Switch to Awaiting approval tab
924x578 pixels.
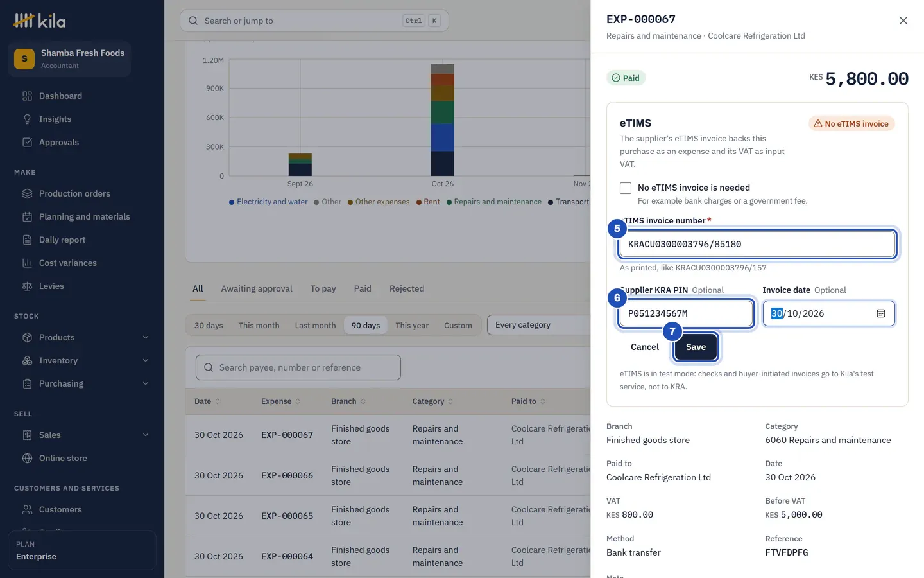pos(257,289)
